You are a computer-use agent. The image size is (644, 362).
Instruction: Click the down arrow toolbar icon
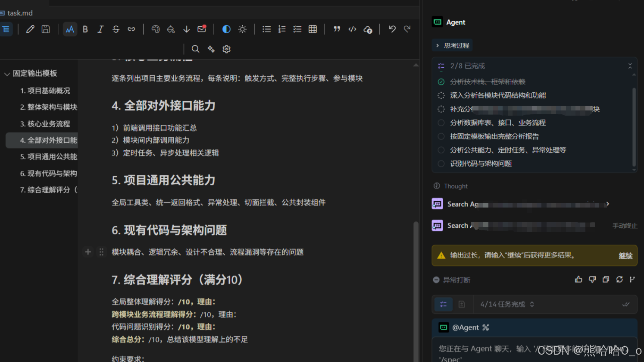click(187, 29)
